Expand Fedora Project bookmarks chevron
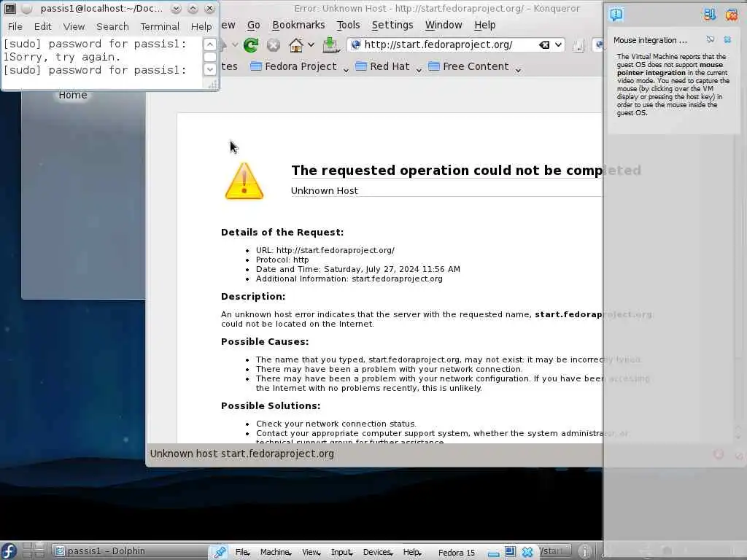The width and height of the screenshot is (747, 560). coord(346,69)
